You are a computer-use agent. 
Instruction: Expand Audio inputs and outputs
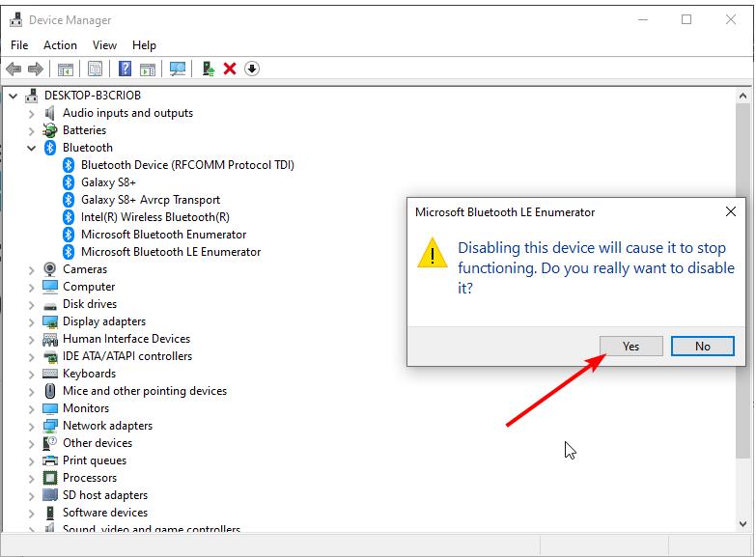tap(31, 114)
